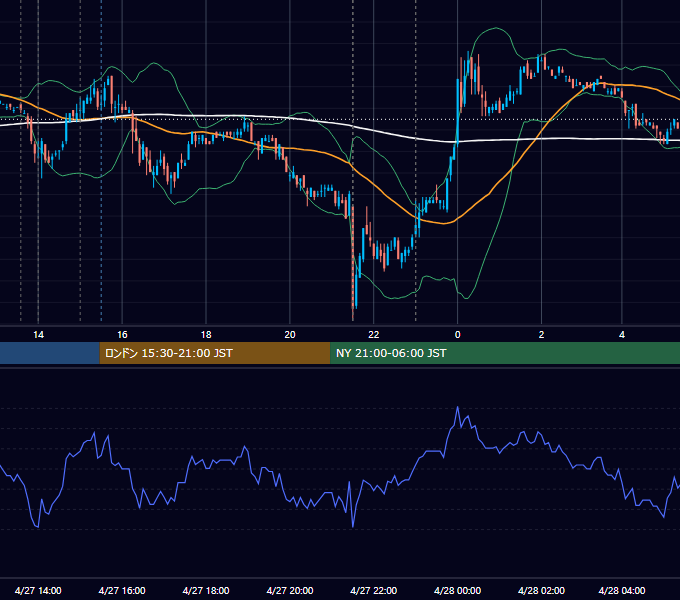The image size is (680, 600).
Task: Click the '14' hour label on price chart axis
Action: click(38, 335)
